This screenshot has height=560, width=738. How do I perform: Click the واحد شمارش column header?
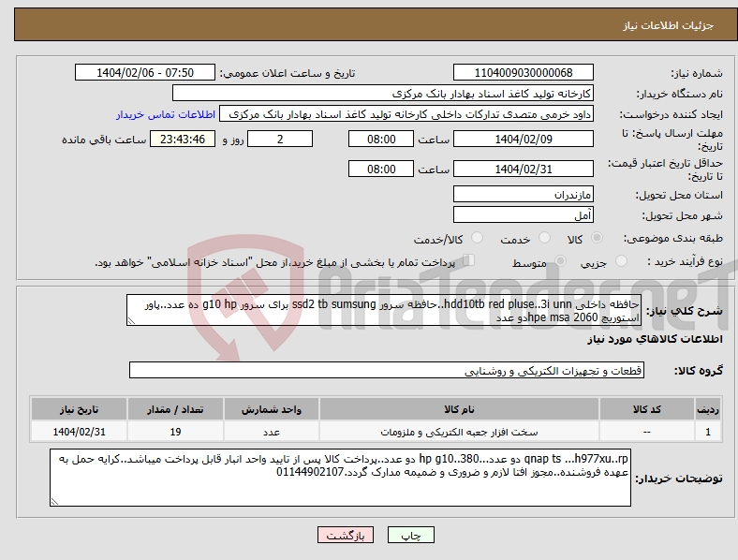272,409
